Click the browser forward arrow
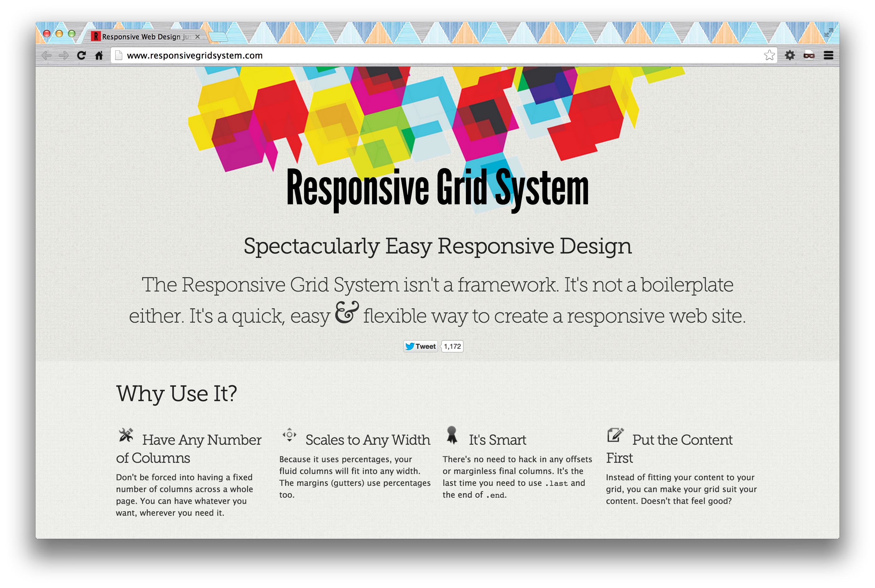 coord(64,55)
